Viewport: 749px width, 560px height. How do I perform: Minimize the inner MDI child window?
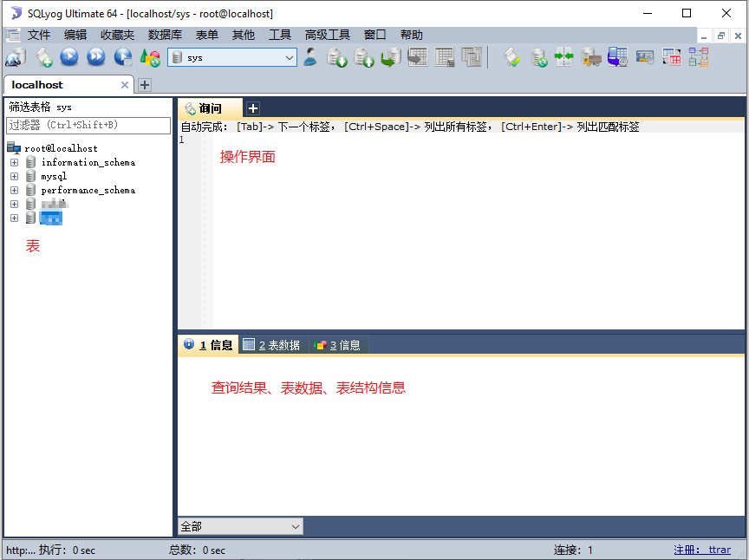coord(704,36)
